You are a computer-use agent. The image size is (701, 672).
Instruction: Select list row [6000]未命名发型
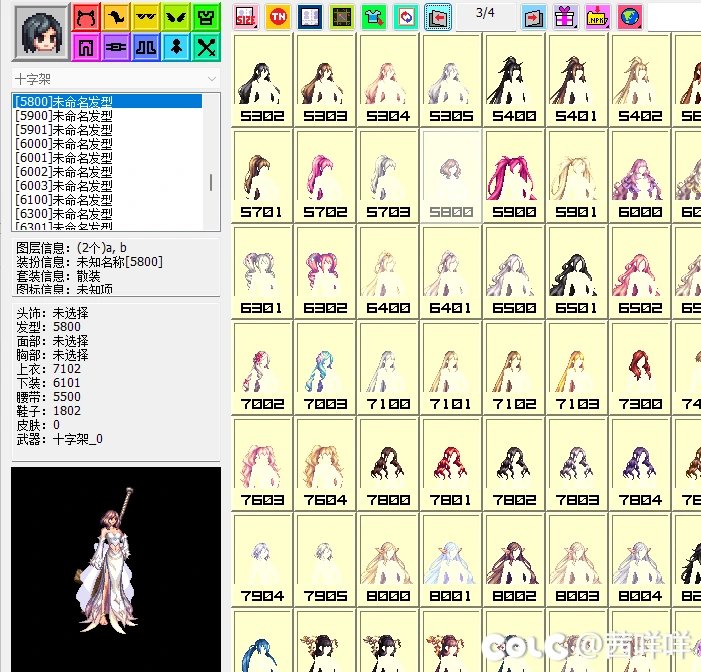pos(107,144)
